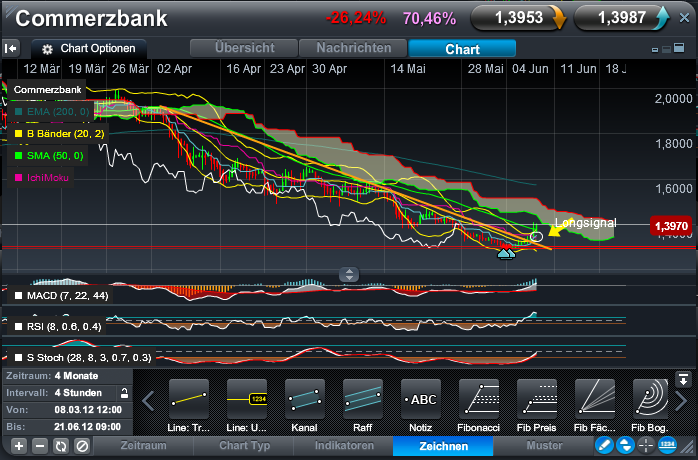698x460 pixels.
Task: Choose the Raff channel tool
Action: pos(362,399)
